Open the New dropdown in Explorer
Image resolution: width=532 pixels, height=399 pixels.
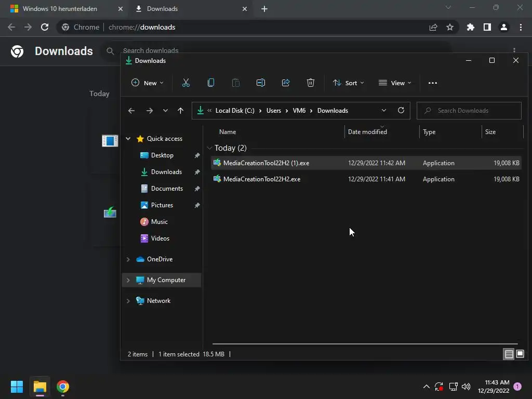147,83
